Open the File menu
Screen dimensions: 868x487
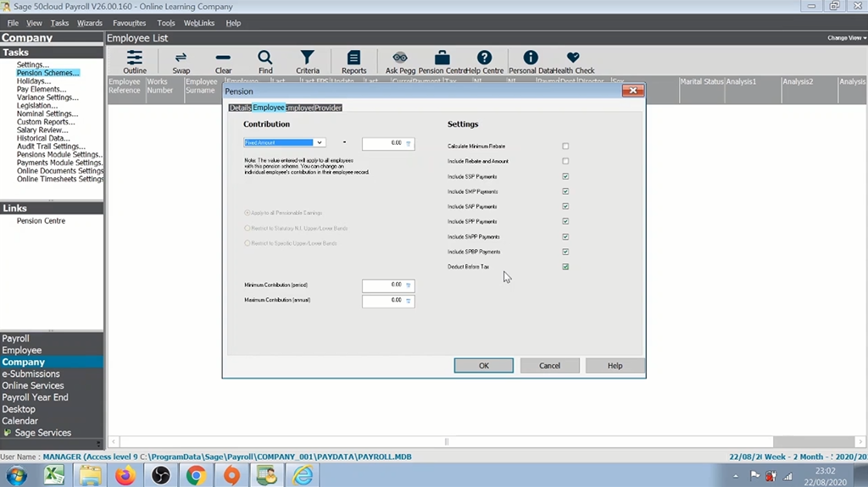13,23
